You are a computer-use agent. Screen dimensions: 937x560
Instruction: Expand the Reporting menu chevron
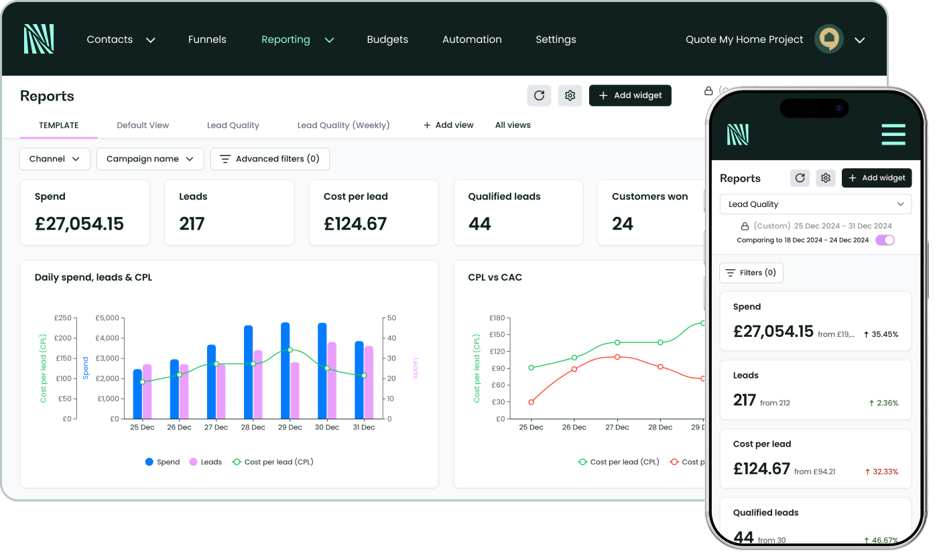point(329,40)
